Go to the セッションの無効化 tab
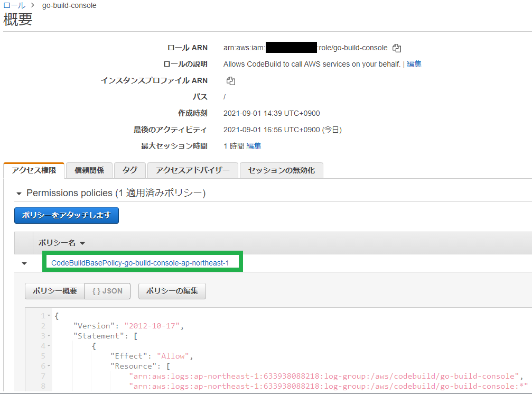This screenshot has height=394, width=532. [x=282, y=170]
